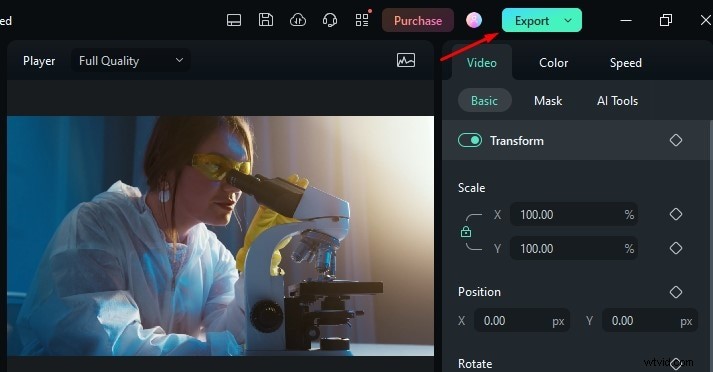Open support via headset icon
This screenshot has width=713, height=372.
coord(330,20)
